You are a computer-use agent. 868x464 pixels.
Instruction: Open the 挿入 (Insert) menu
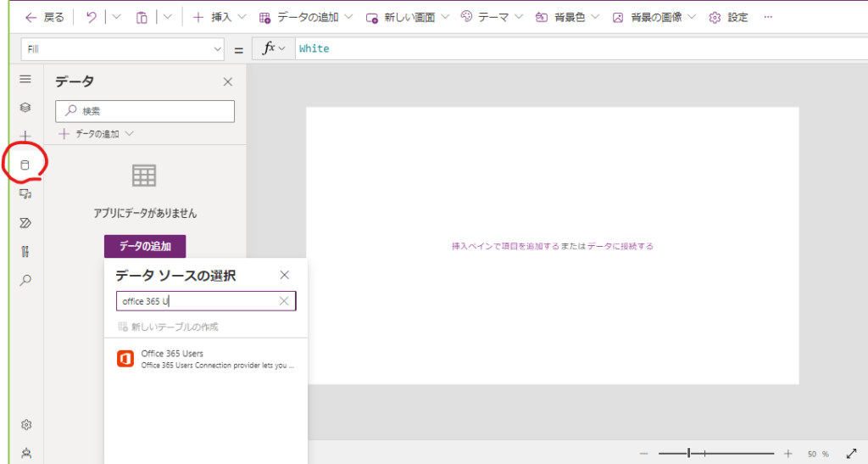[x=220, y=17]
